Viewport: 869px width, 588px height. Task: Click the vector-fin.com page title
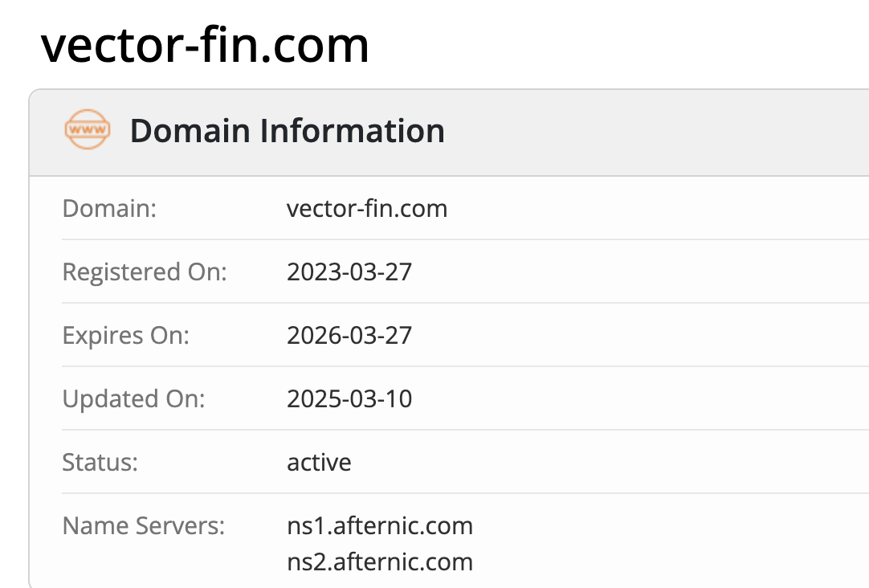tap(205, 46)
